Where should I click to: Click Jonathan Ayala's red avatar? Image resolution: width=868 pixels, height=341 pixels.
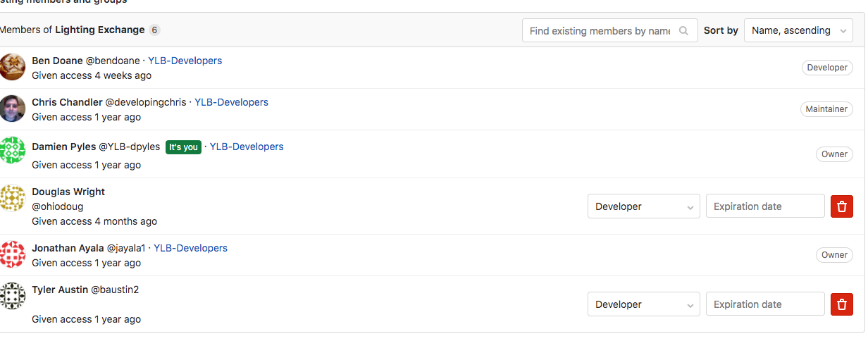tap(13, 254)
